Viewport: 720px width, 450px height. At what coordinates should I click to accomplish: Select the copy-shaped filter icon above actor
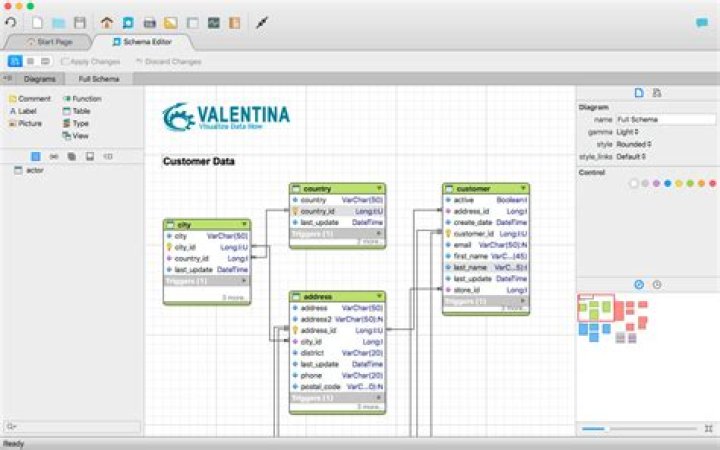72,157
